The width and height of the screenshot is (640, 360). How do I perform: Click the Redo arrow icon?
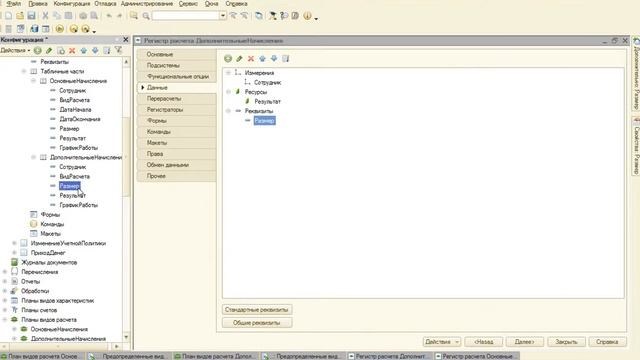coord(120,16)
